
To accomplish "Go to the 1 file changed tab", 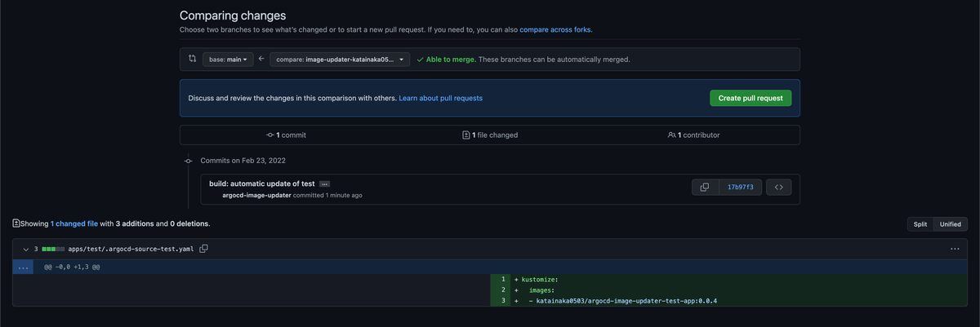I will (489, 135).
